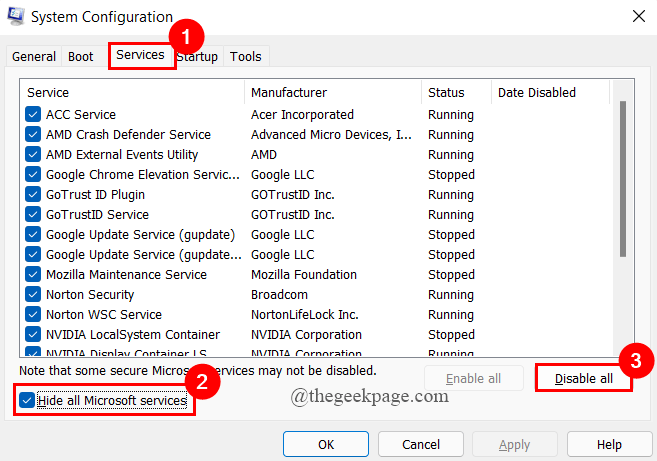Viewport: 657px width, 461px height.
Task: Toggle AMD Crash Defender Service checkbox
Action: click(x=33, y=135)
